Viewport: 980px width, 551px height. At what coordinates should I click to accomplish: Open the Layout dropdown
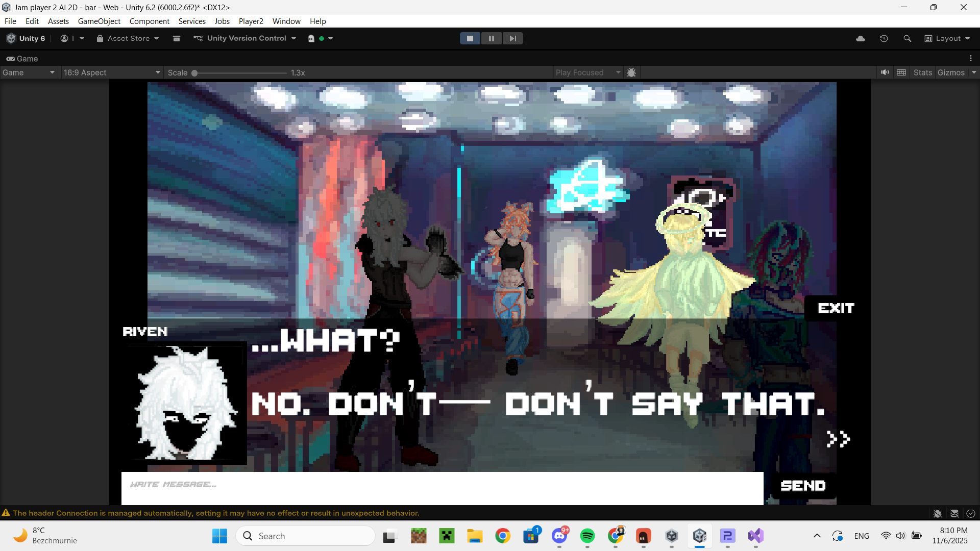[947, 38]
